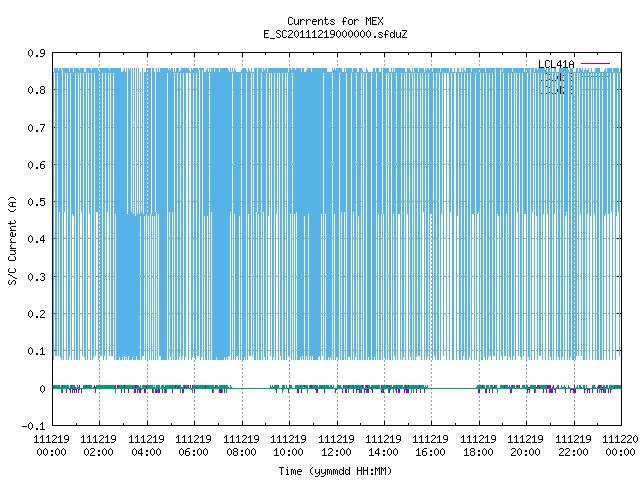This screenshot has width=640, height=480.
Task: Click the y-axis tick label '0.6'
Action: click(x=36, y=165)
